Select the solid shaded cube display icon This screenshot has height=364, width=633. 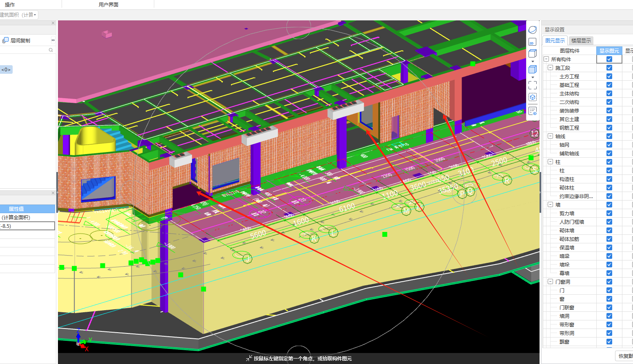click(532, 69)
